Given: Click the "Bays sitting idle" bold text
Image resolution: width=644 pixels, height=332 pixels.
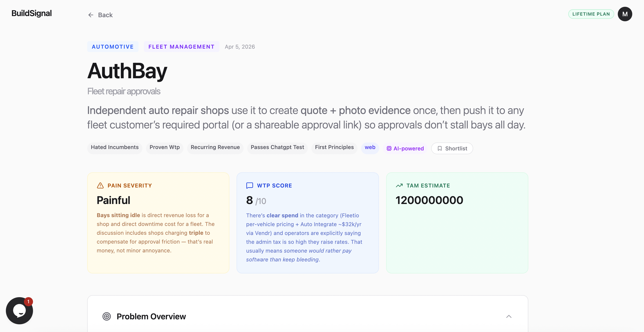Looking at the screenshot, I should point(118,215).
